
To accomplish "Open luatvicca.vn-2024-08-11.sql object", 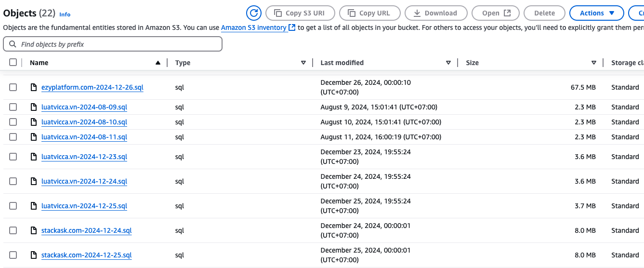I will pyautogui.click(x=84, y=137).
